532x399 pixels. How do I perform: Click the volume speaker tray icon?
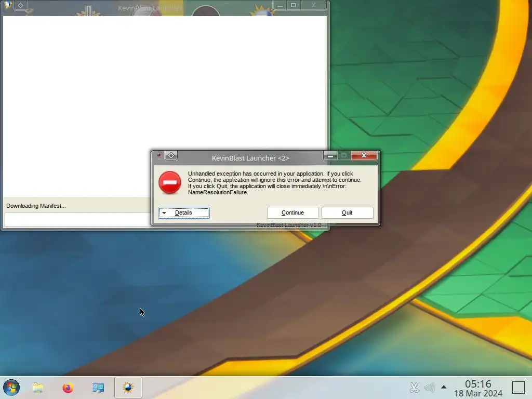[x=429, y=388]
